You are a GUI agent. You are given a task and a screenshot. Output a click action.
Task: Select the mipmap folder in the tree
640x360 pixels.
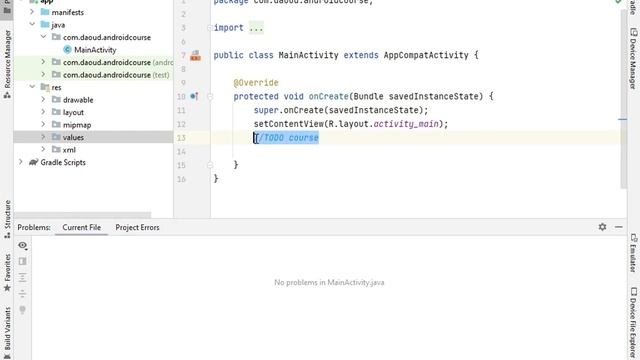click(77, 125)
